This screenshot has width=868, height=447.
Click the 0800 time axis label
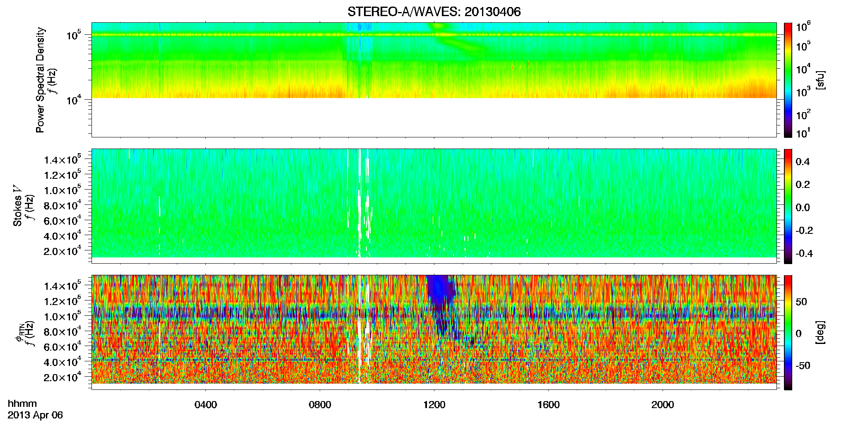coord(320,405)
